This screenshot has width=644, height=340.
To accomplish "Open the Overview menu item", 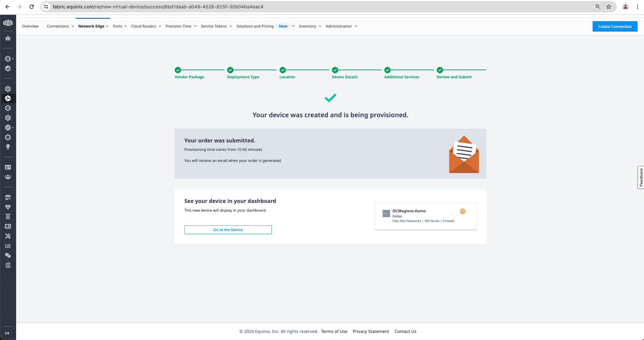I will [x=30, y=26].
